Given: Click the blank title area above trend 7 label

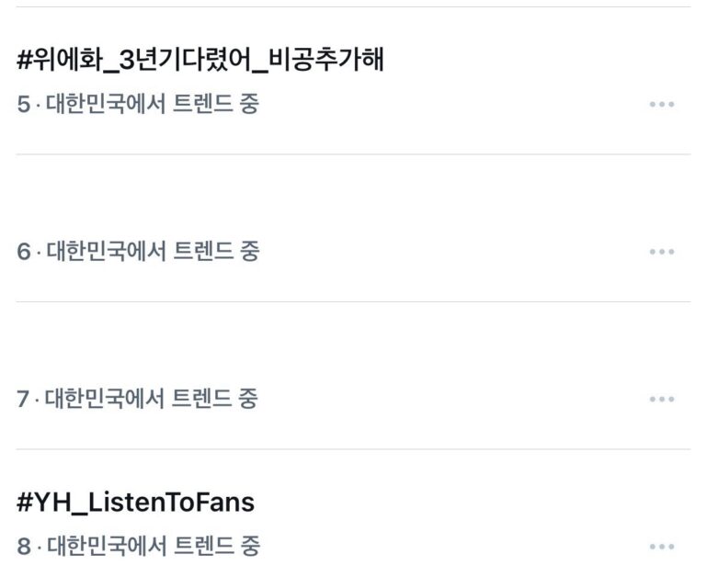Looking at the screenshot, I should coord(138,356).
